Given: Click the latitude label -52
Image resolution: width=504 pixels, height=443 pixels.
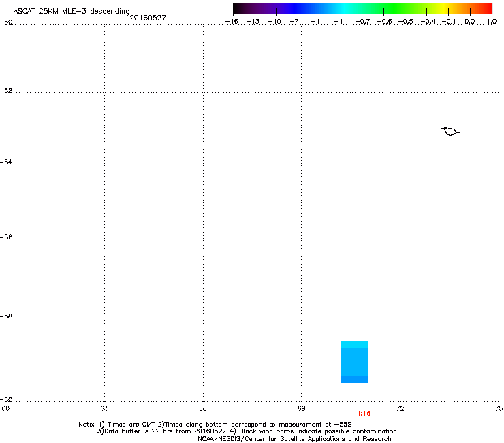Looking at the screenshot, I should (6, 91).
